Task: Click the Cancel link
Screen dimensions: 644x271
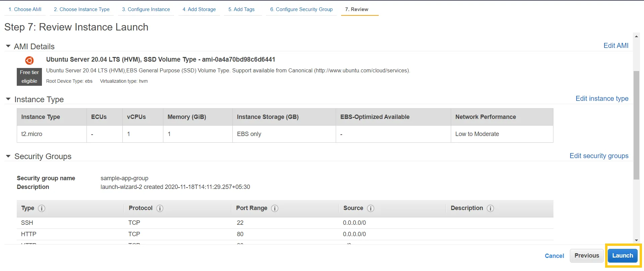Action: (x=554, y=256)
